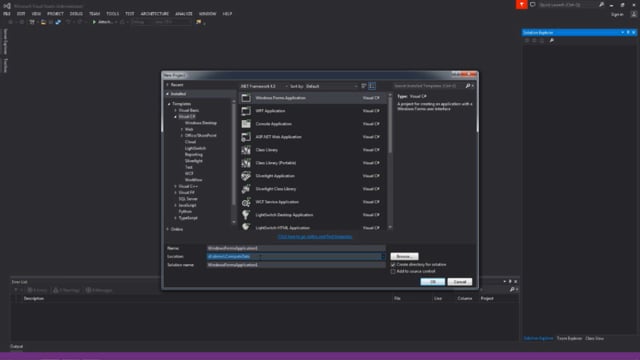Select the LightSwitch Desktop Application icon
Viewport: 640px width, 360px height.
[x=246, y=215]
